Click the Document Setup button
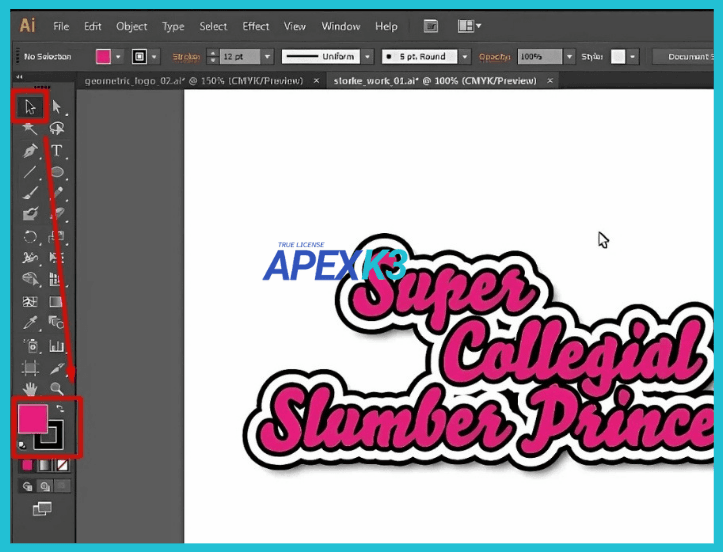This screenshot has height=552, width=723. click(x=684, y=57)
